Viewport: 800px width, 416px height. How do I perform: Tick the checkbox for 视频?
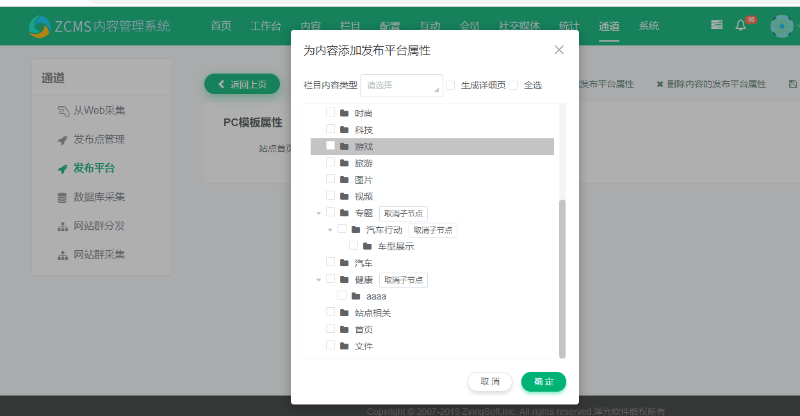point(331,195)
